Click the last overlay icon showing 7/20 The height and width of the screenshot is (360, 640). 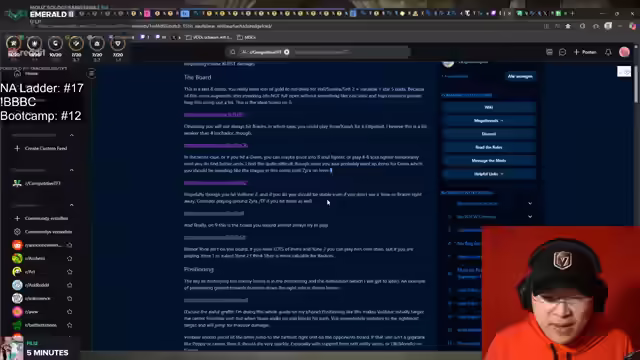[118, 46]
